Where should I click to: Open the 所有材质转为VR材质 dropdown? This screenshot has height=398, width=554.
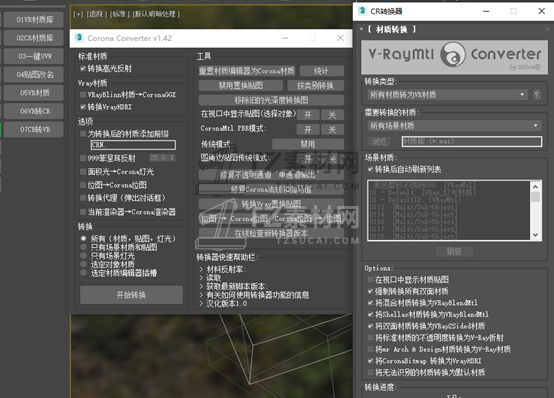click(x=448, y=95)
